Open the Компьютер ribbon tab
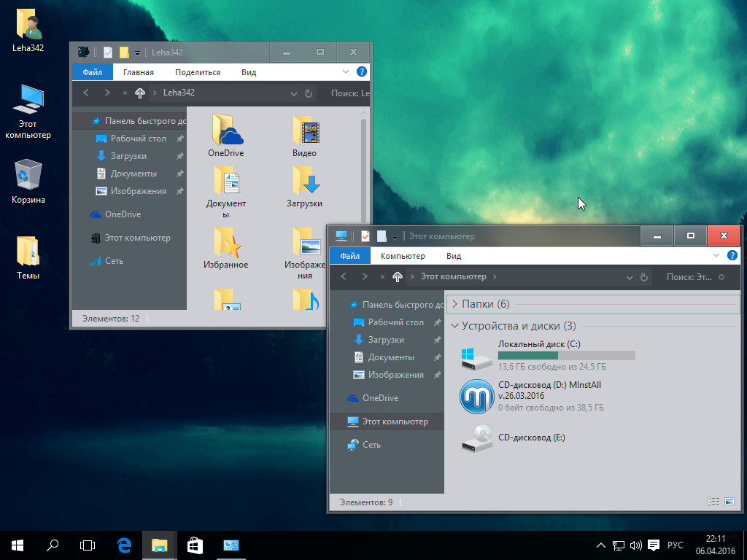The image size is (747, 560). pos(402,256)
